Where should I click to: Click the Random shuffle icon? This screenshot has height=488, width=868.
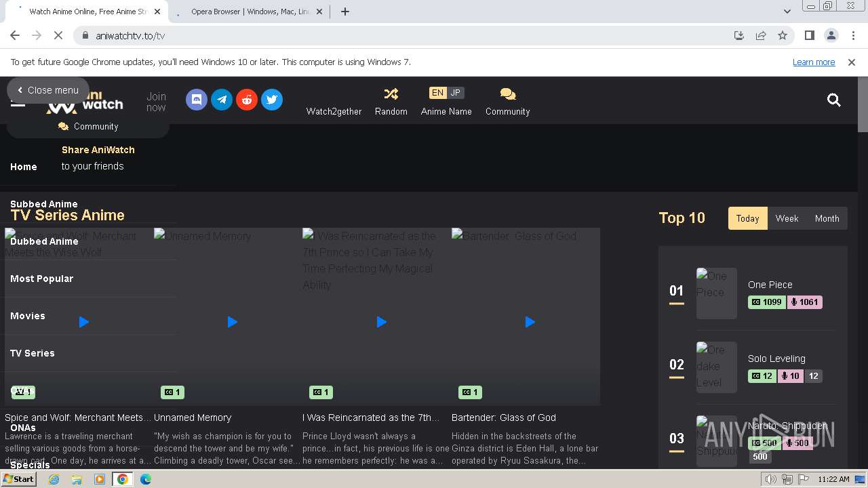[391, 94]
